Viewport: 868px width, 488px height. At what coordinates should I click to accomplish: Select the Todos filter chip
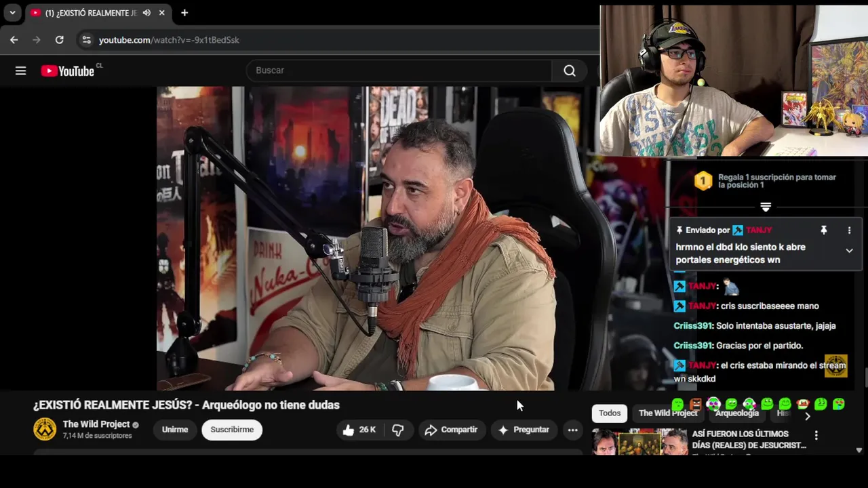(610, 413)
